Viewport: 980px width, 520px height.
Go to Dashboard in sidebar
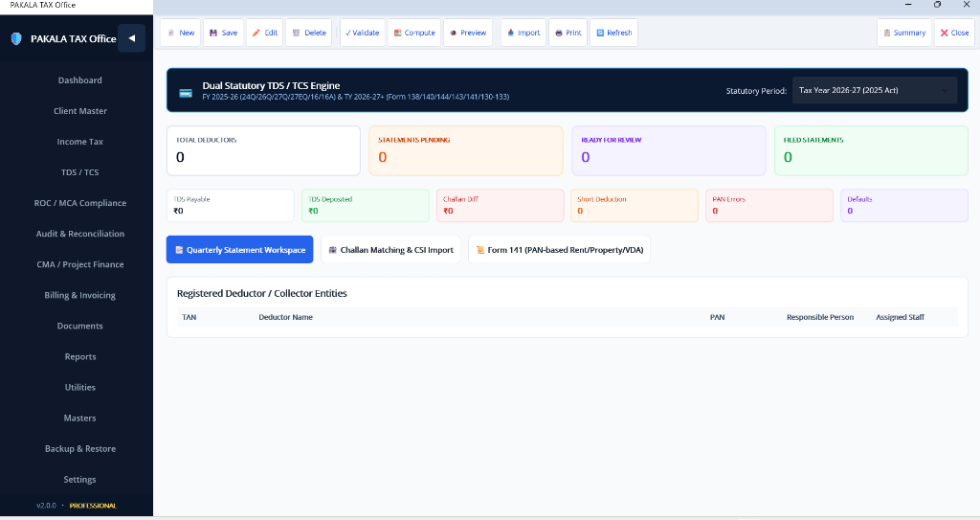80,80
